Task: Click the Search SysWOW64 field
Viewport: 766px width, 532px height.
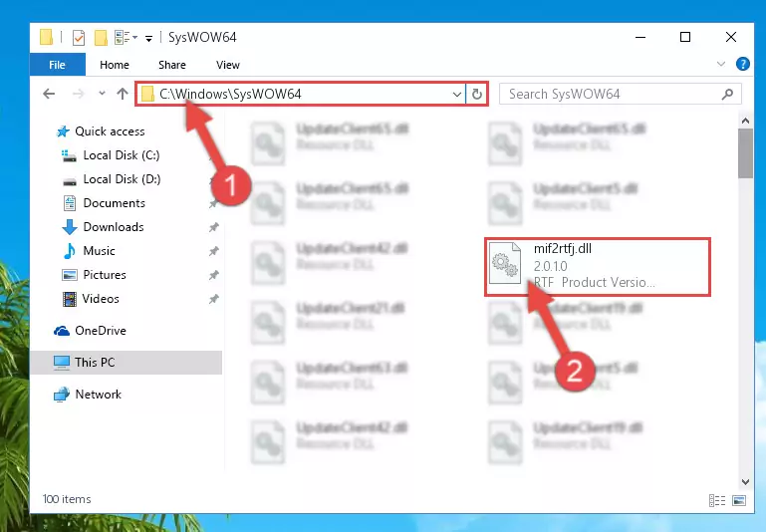Action: 620,94
